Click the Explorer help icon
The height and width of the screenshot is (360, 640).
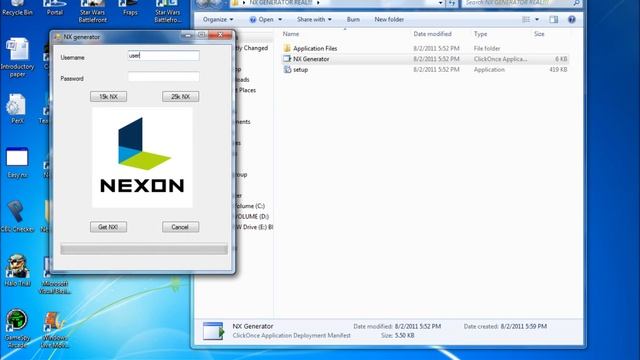[572, 20]
